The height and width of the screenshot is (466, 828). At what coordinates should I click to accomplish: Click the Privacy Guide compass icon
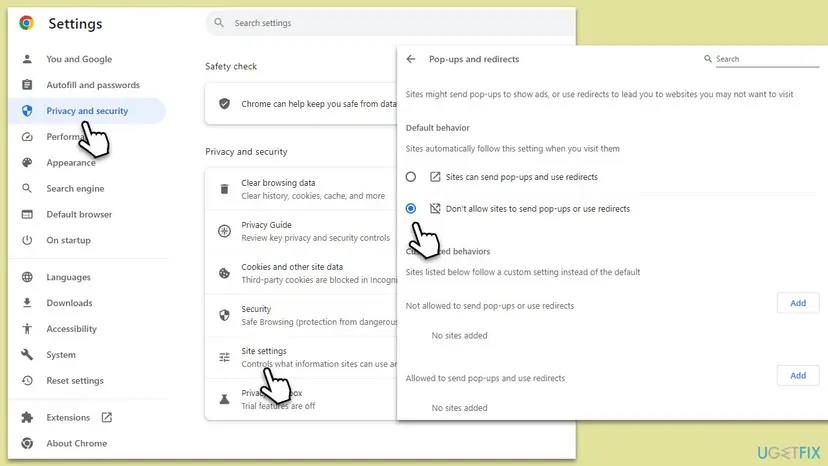coord(224,231)
